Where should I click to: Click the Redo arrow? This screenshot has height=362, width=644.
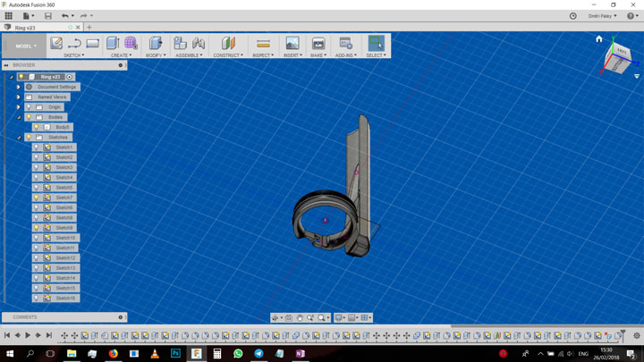click(84, 16)
